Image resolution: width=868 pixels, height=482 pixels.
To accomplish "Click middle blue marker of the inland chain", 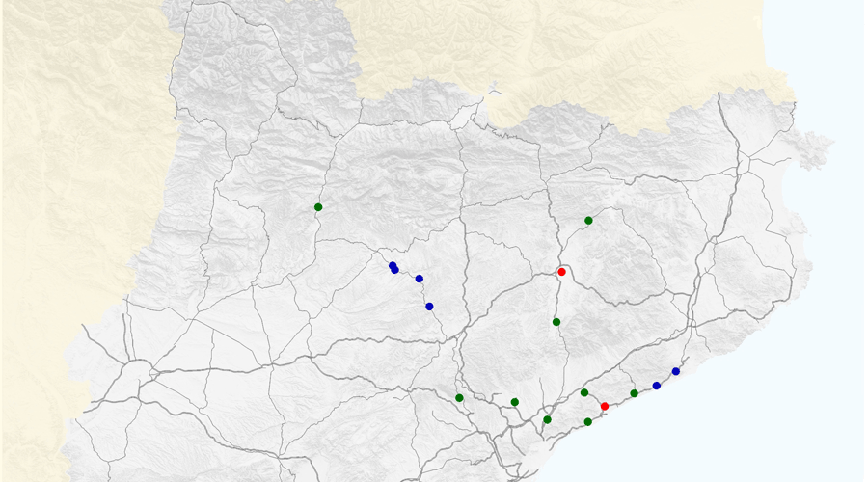I will tap(419, 279).
